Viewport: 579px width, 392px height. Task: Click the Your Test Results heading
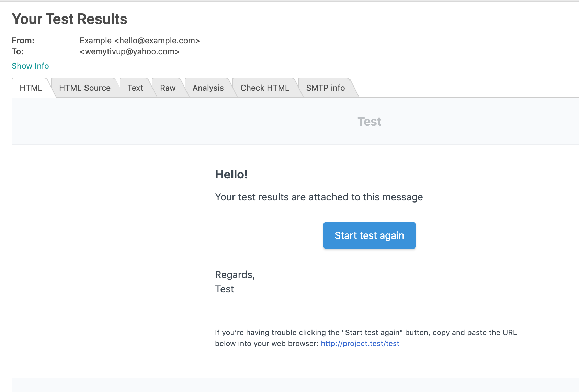coord(69,19)
